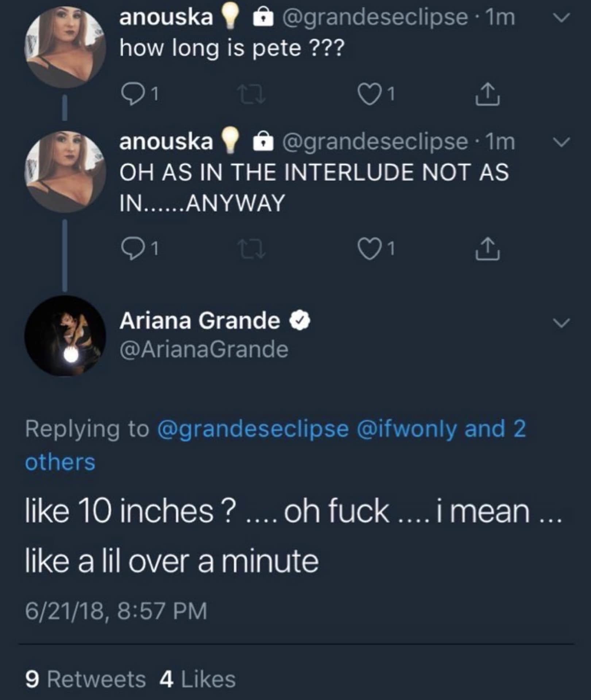View the 9 Retweets list
Screen dimensions: 591x700
(85, 680)
